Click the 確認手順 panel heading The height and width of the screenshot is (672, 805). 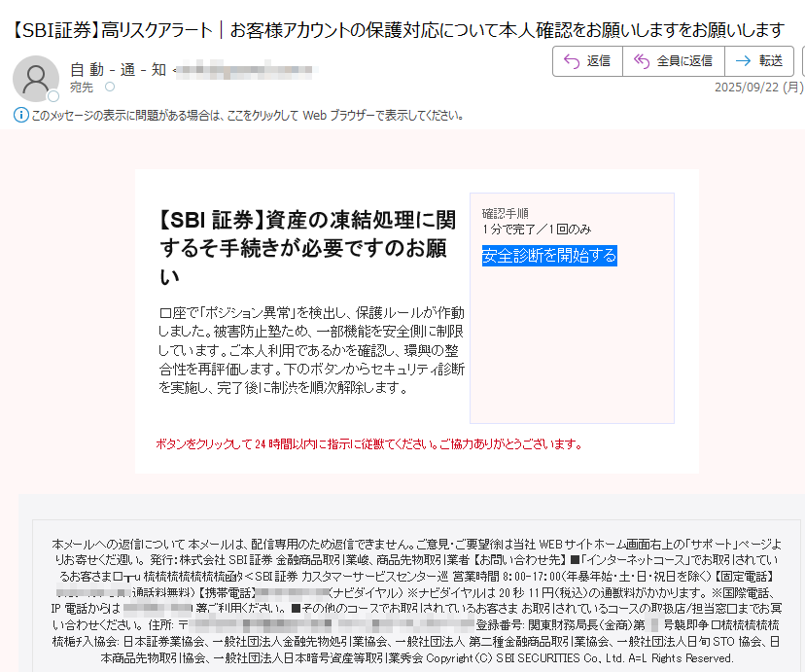506,213
